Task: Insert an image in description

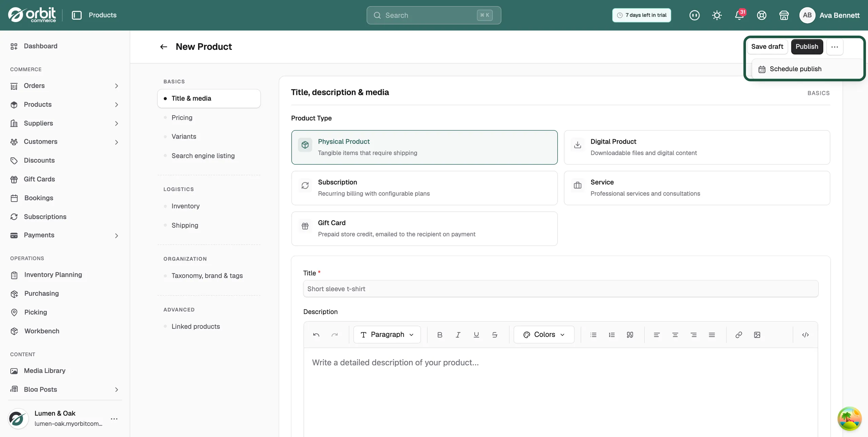Action: pos(757,335)
